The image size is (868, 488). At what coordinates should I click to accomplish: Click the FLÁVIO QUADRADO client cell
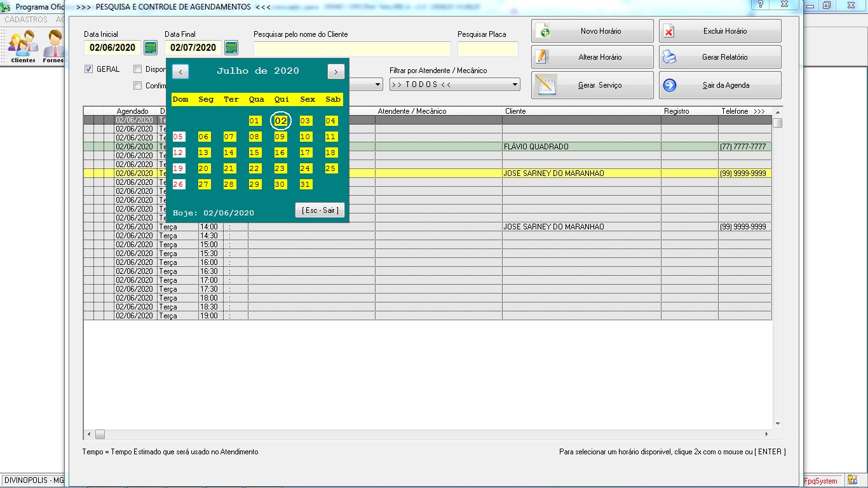[x=581, y=147]
